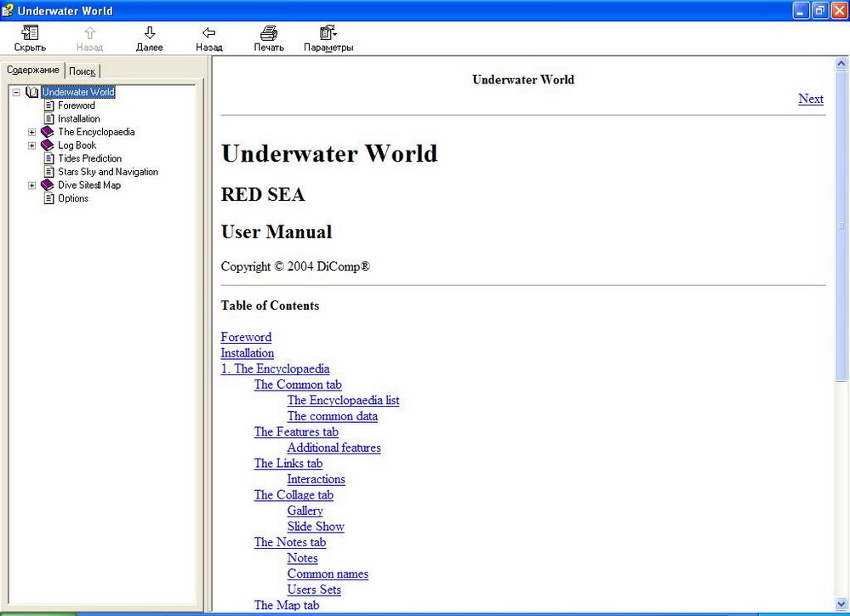This screenshot has width=850, height=616.
Task: Click the Table of Contents heading
Action: coord(270,305)
